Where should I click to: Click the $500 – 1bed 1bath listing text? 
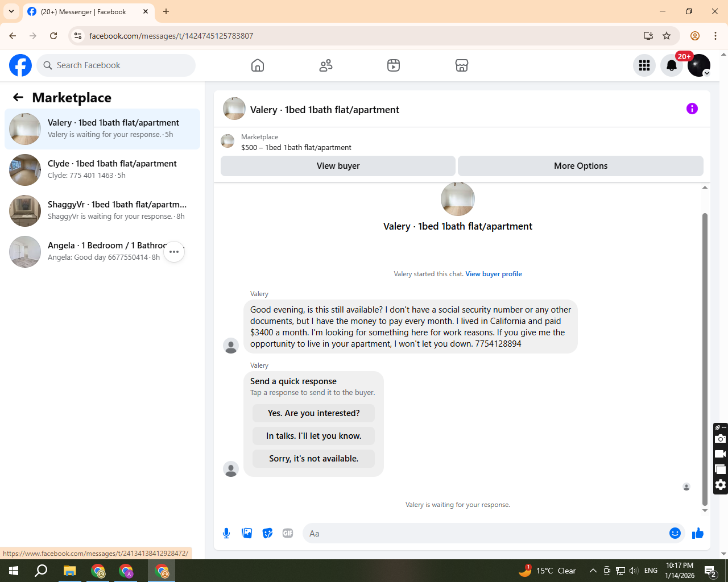296,147
